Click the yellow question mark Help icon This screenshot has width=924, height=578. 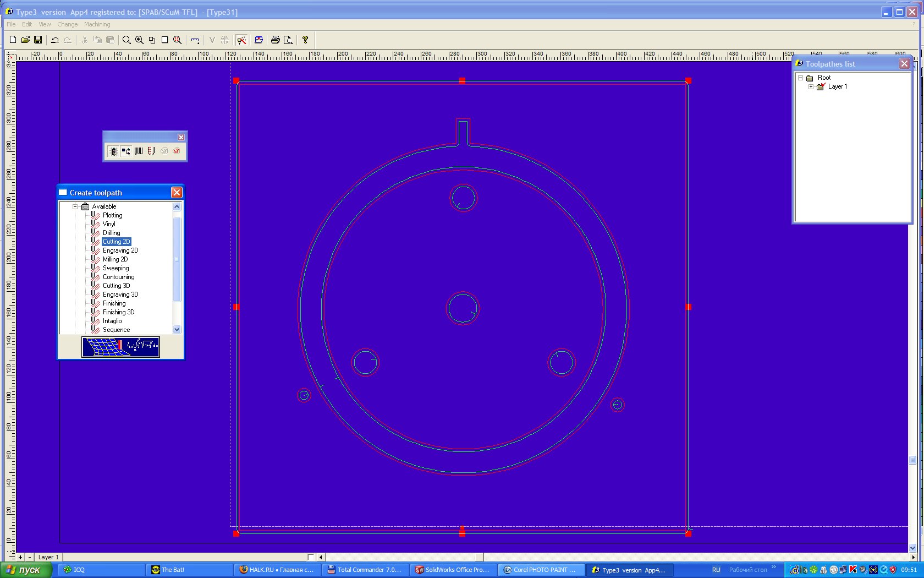point(305,40)
